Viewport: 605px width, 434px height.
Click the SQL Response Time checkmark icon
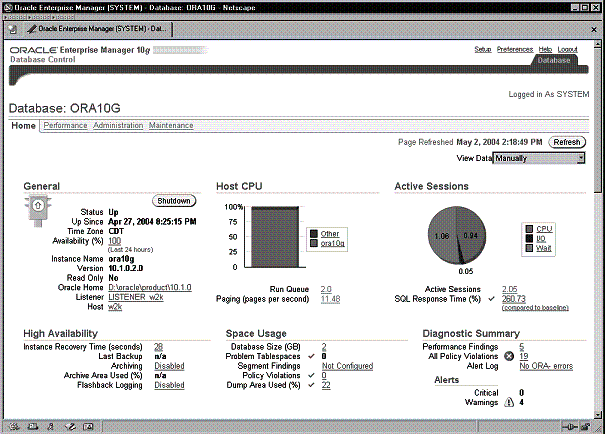click(x=491, y=299)
